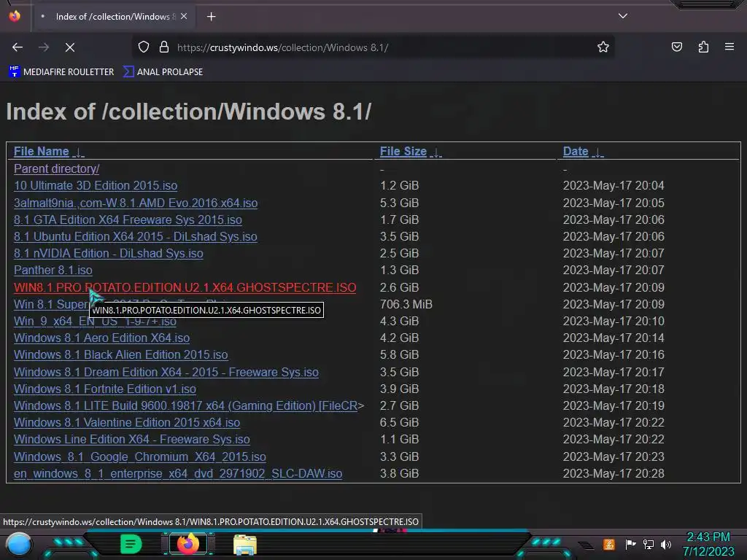Open green notes app on taskbar
The image size is (747, 560).
pos(131,544)
